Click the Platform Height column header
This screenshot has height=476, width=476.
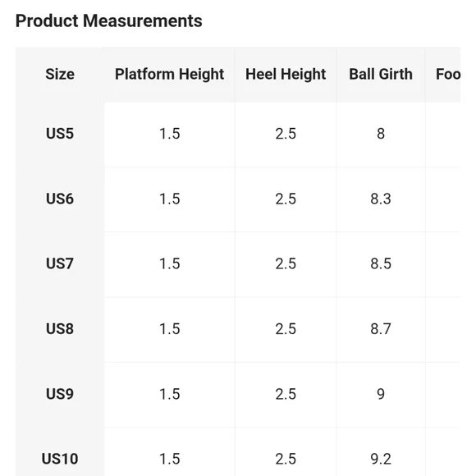(x=169, y=74)
